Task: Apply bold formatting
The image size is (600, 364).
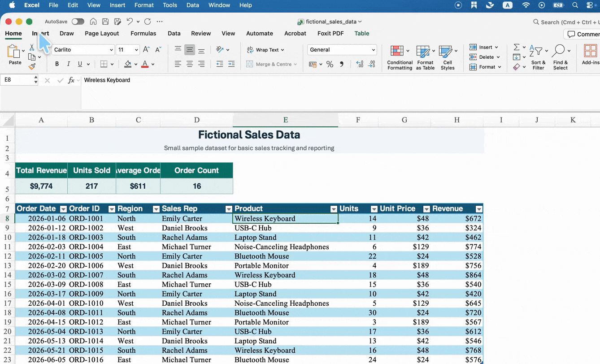Action: click(57, 64)
